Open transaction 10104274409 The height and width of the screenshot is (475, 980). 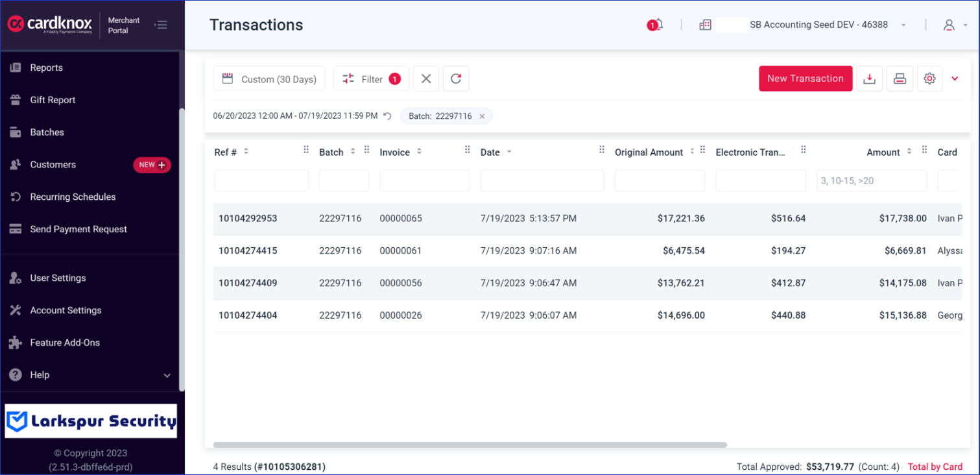[248, 283]
